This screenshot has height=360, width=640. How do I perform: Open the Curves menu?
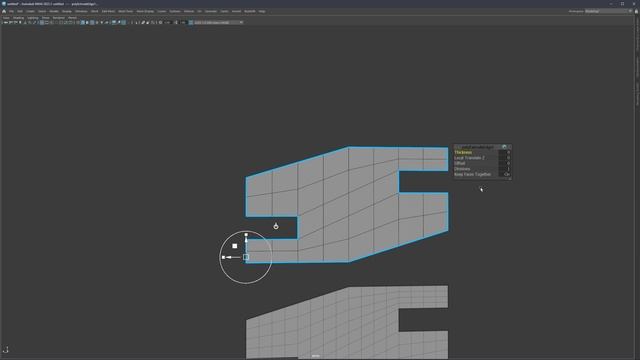click(162, 11)
